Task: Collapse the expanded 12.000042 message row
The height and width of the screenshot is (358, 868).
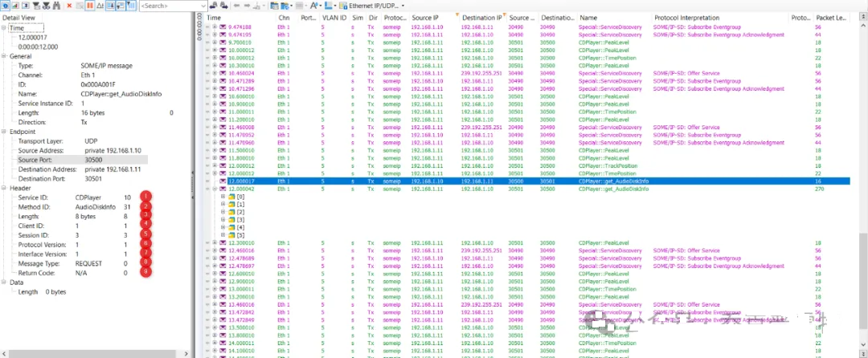Action: (214, 189)
